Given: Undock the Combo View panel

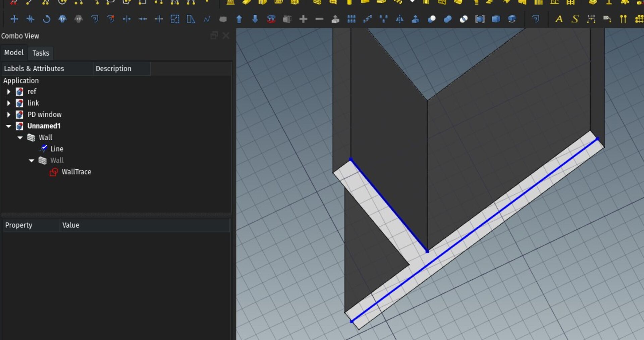Looking at the screenshot, I should click(214, 36).
